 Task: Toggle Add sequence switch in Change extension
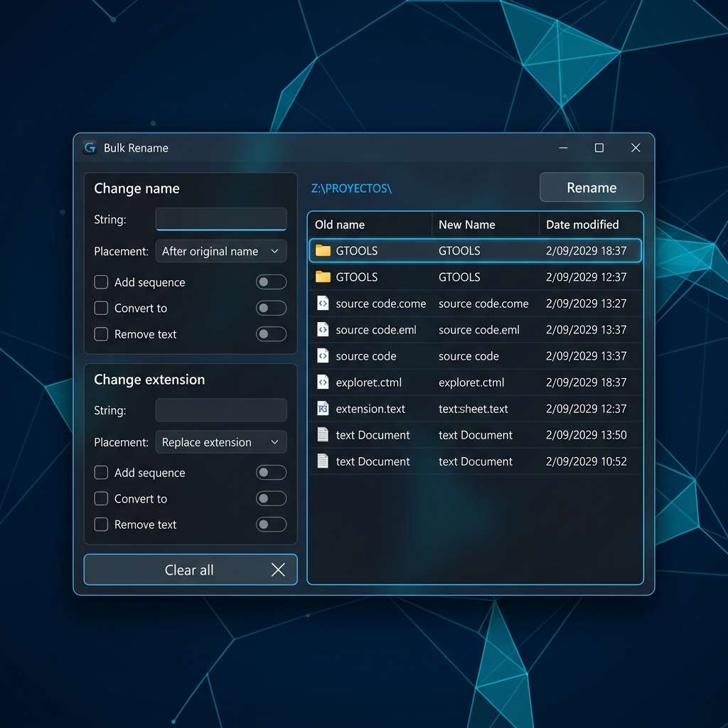271,473
